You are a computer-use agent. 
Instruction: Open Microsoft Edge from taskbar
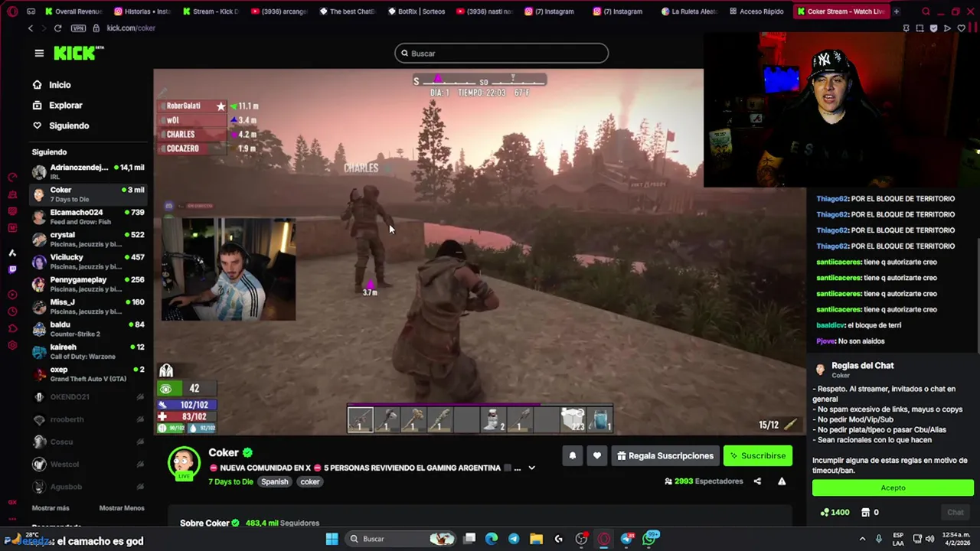tap(491, 539)
